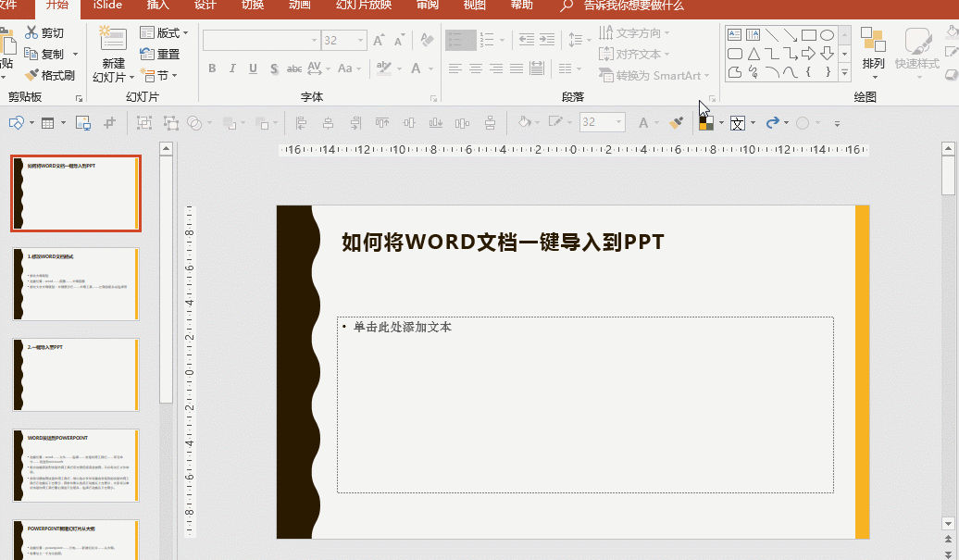Select the right arrow shape in gallery
The height and width of the screenshot is (560, 959).
(808, 53)
